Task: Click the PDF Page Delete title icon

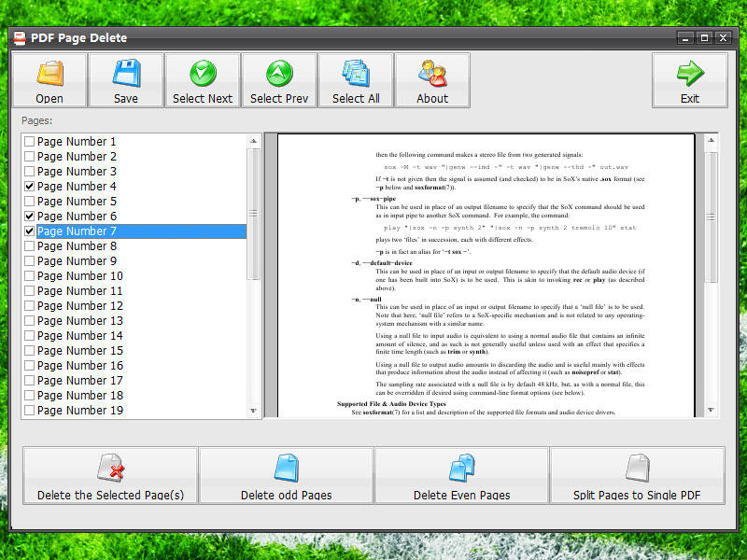Action: [20, 38]
